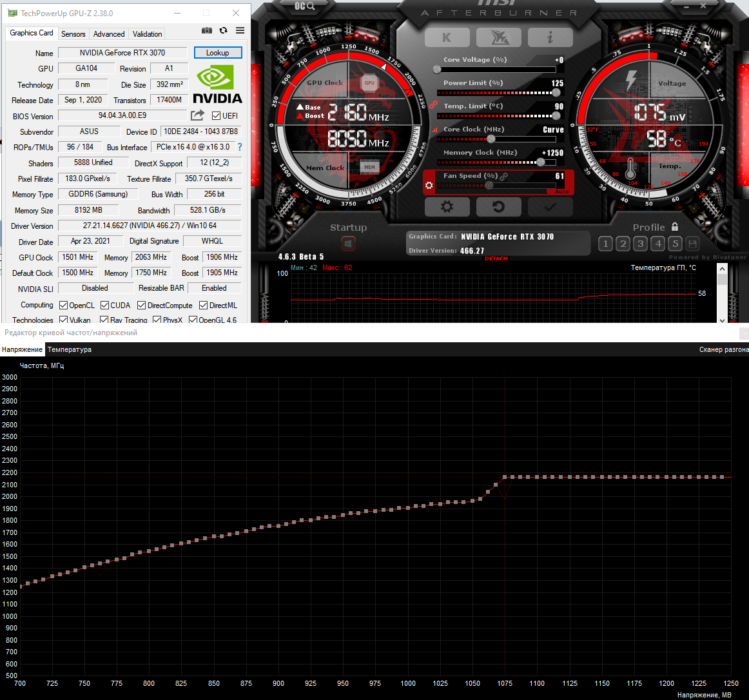749x700 pixels.
Task: Select profile slot 2
Action: (623, 244)
